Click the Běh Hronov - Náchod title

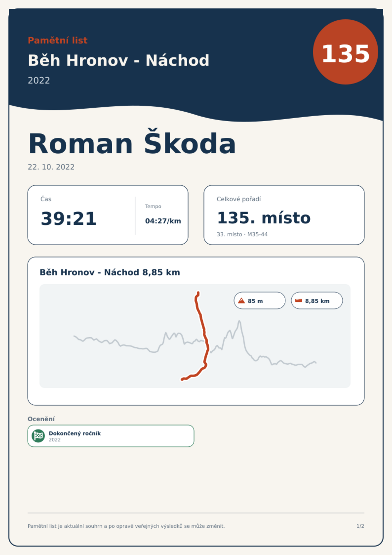pyautogui.click(x=118, y=61)
